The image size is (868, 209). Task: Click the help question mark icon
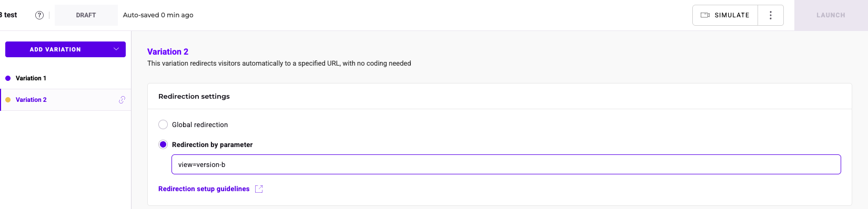[x=39, y=15]
